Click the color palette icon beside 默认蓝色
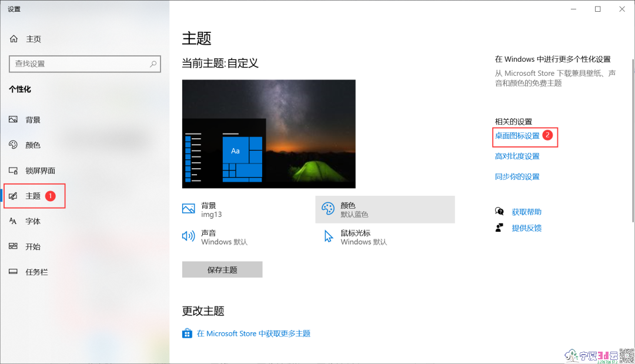The image size is (635, 364). point(328,209)
